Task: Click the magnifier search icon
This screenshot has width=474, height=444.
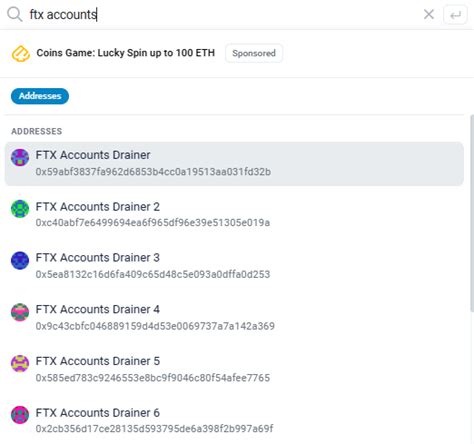Action: pyautogui.click(x=15, y=14)
